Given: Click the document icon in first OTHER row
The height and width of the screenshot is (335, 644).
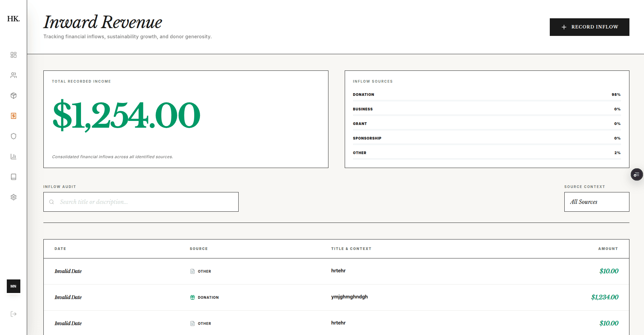Looking at the screenshot, I should (193, 271).
